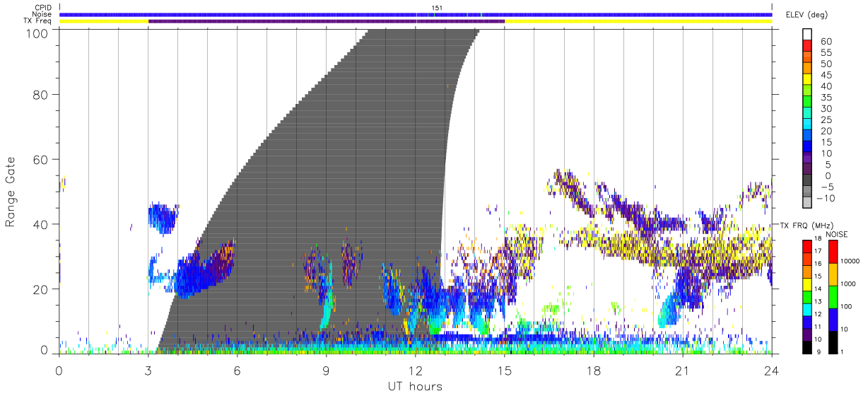This screenshot has width=868, height=401.
Task: Click the '100' tick on the Range Gate axis
Action: [38, 33]
